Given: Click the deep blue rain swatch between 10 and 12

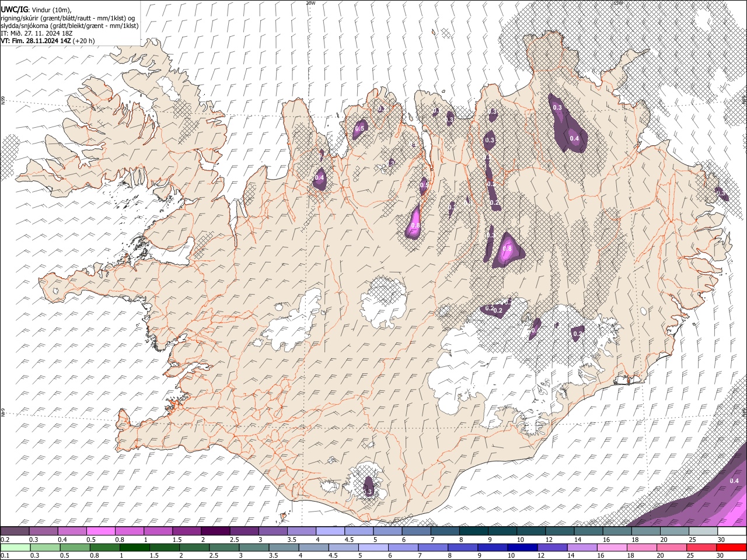Looking at the screenshot, I should (x=522, y=548).
